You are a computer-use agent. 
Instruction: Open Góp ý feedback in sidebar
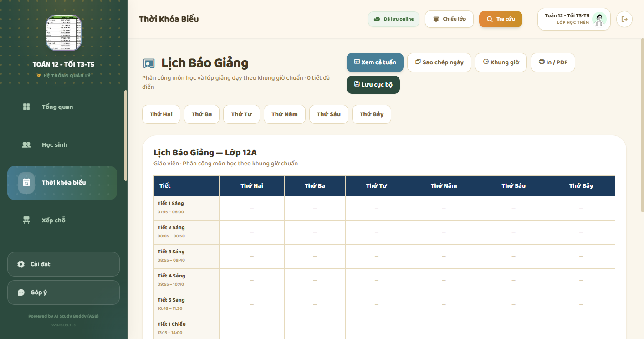tap(63, 293)
